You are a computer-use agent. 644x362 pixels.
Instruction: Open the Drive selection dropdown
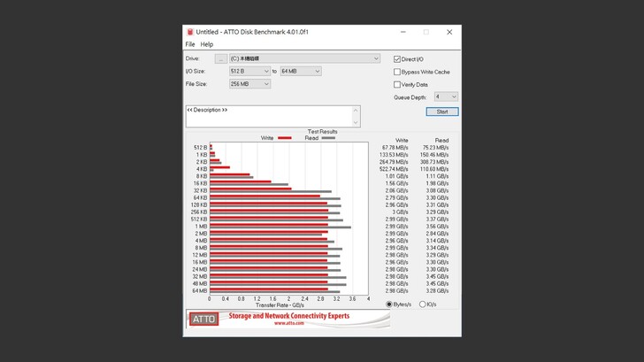(x=304, y=58)
